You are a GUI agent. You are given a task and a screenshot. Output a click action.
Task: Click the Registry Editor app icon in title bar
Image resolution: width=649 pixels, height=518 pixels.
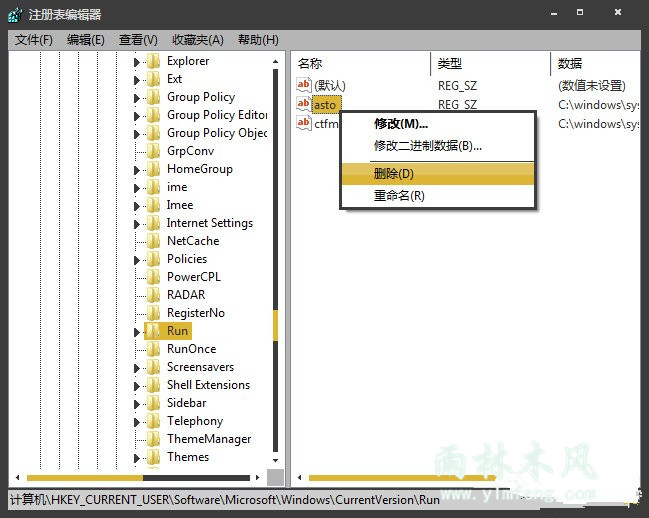15,15
